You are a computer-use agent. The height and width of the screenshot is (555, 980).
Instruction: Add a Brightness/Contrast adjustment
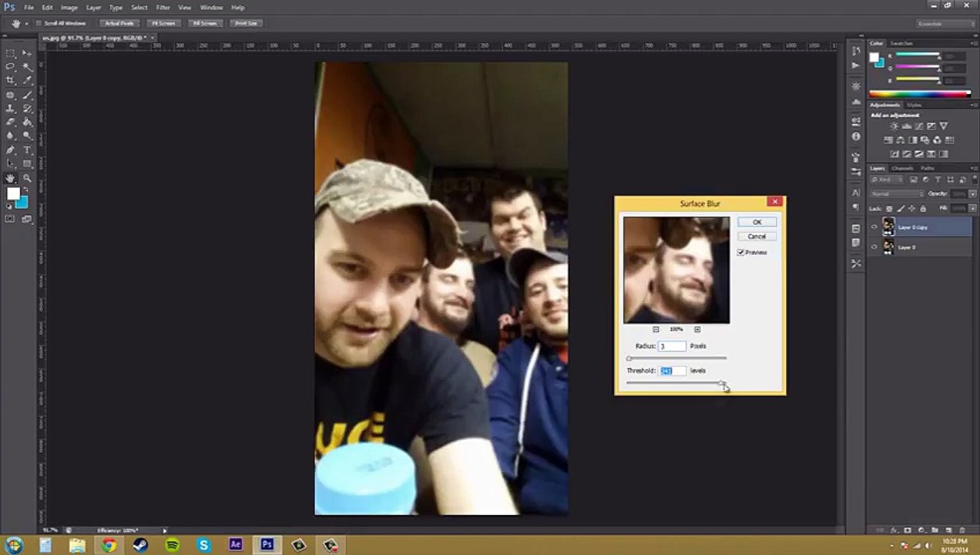pos(894,126)
